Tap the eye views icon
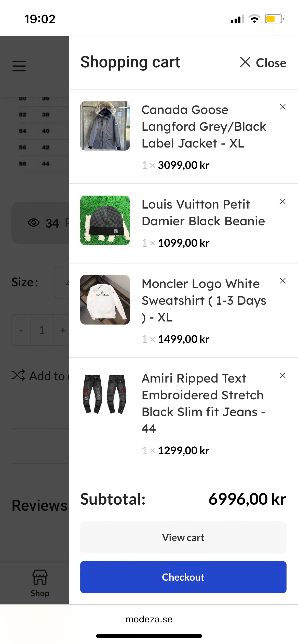The image size is (298, 644). click(x=34, y=223)
